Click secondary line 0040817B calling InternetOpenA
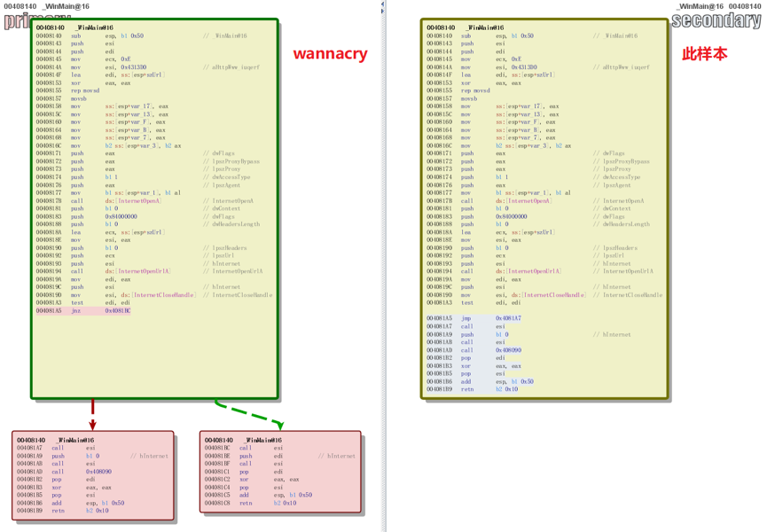767x532 pixels. (x=536, y=201)
